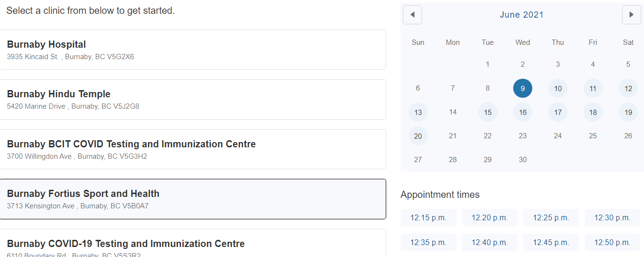Select Saturday June 12
This screenshot has width=644, height=257.
(628, 88)
